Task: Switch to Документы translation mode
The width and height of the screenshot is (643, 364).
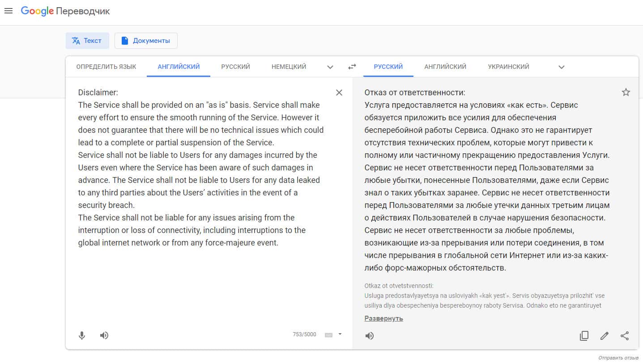Action: 146,41
